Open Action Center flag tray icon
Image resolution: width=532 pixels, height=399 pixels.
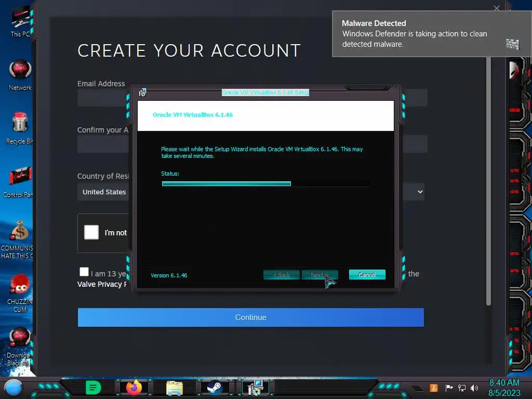[x=449, y=388]
